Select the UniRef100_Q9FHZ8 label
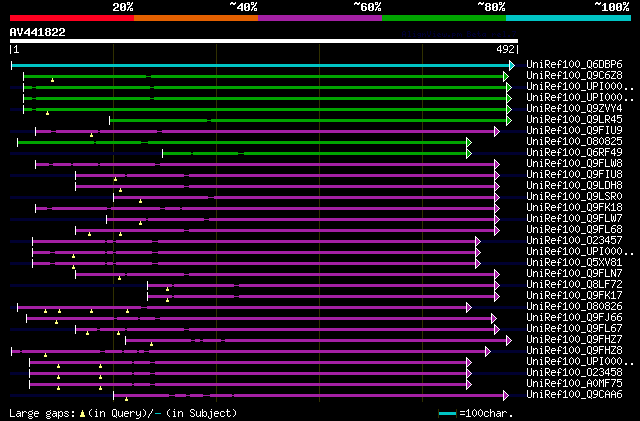 pos(574,351)
